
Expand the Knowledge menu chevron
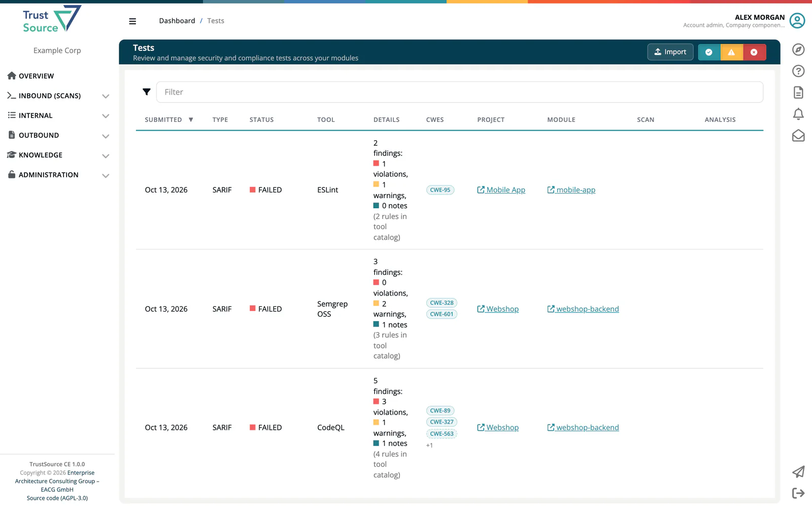(106, 156)
